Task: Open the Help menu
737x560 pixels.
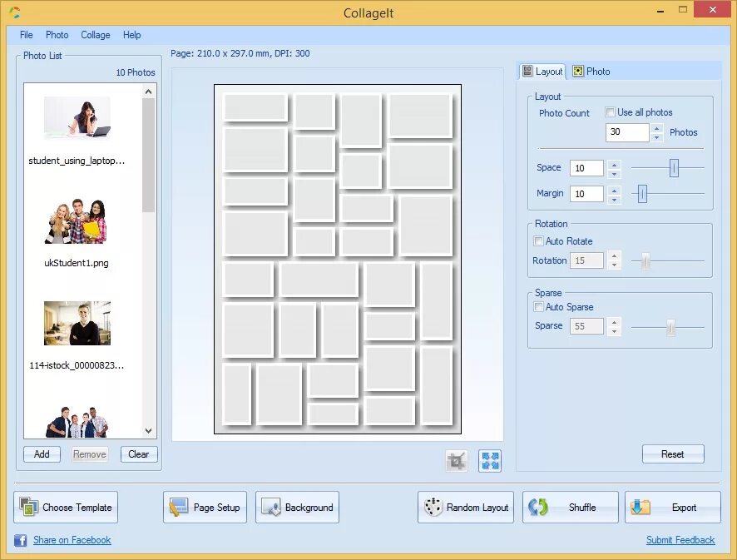Action: (132, 35)
